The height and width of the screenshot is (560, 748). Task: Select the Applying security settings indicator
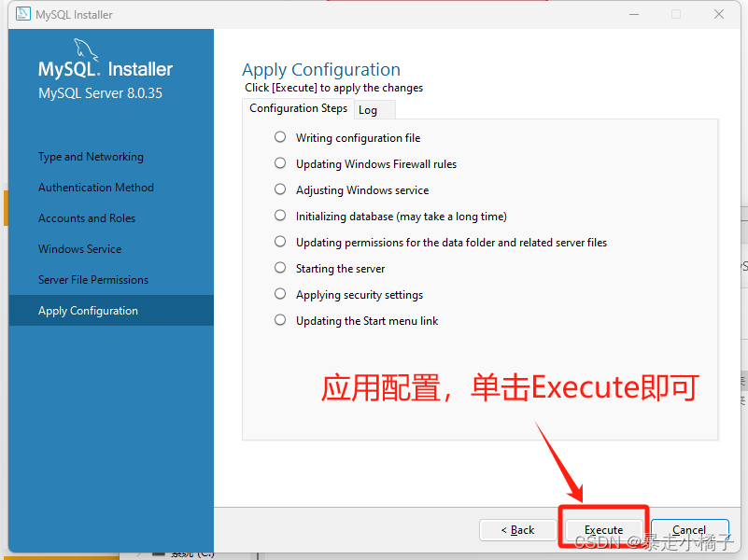point(280,294)
